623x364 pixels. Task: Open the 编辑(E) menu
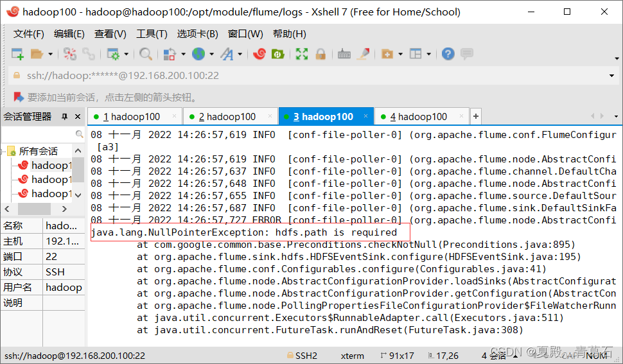(69, 34)
